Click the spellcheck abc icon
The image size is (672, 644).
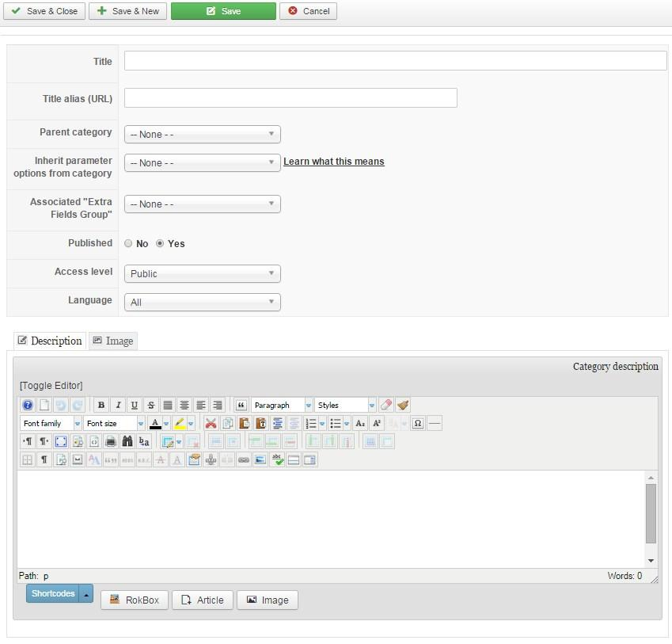point(277,460)
